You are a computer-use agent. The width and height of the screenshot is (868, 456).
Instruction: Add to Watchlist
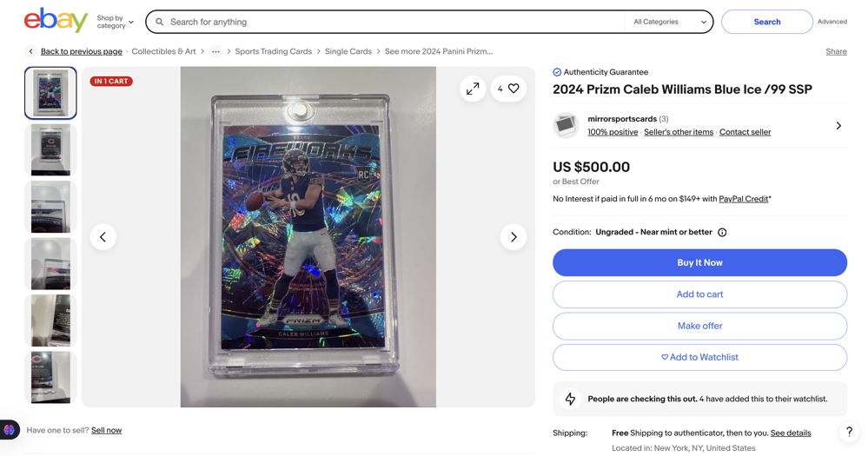click(x=699, y=358)
